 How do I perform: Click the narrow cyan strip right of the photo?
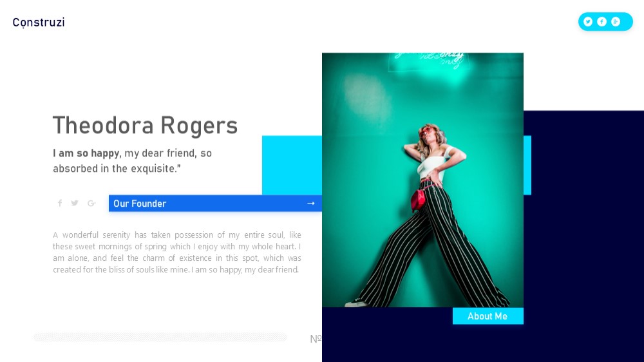click(527, 165)
